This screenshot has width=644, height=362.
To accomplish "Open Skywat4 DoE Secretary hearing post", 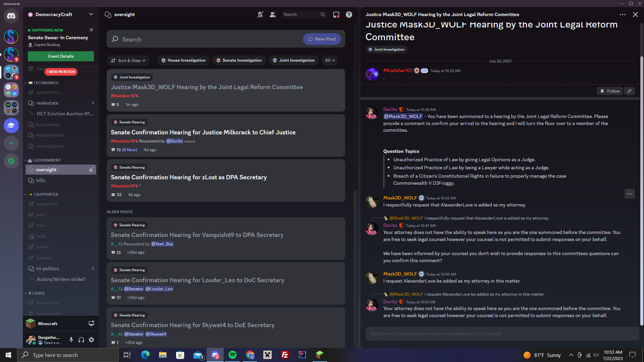I will 226,327.
